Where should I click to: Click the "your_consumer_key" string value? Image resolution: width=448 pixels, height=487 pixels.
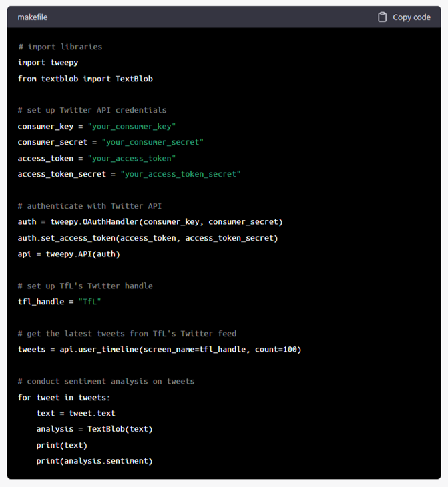(132, 126)
